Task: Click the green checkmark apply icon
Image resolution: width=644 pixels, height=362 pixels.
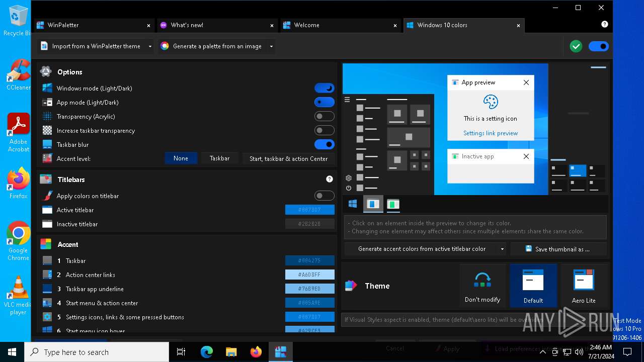Action: [x=576, y=46]
